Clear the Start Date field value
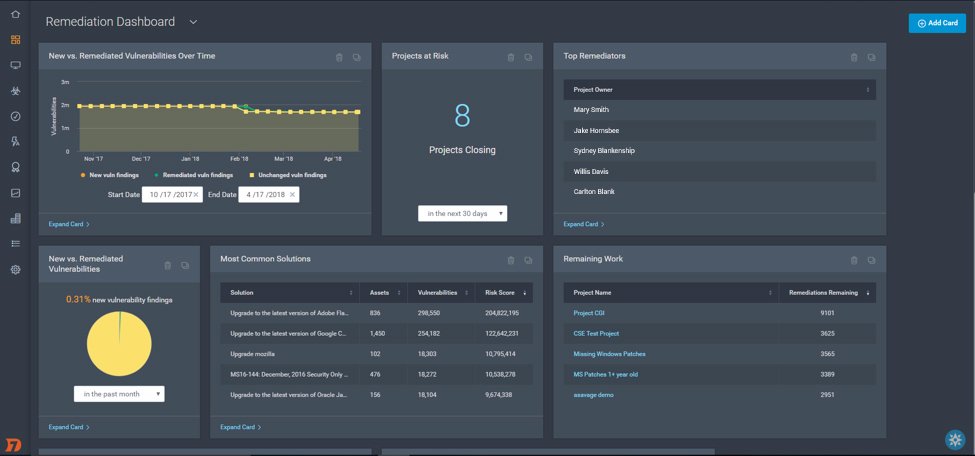Image resolution: width=975 pixels, height=456 pixels. pos(196,195)
